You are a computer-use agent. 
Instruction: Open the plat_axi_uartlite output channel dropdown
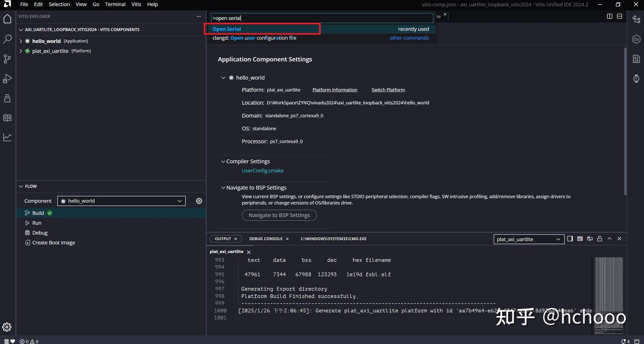pos(528,239)
